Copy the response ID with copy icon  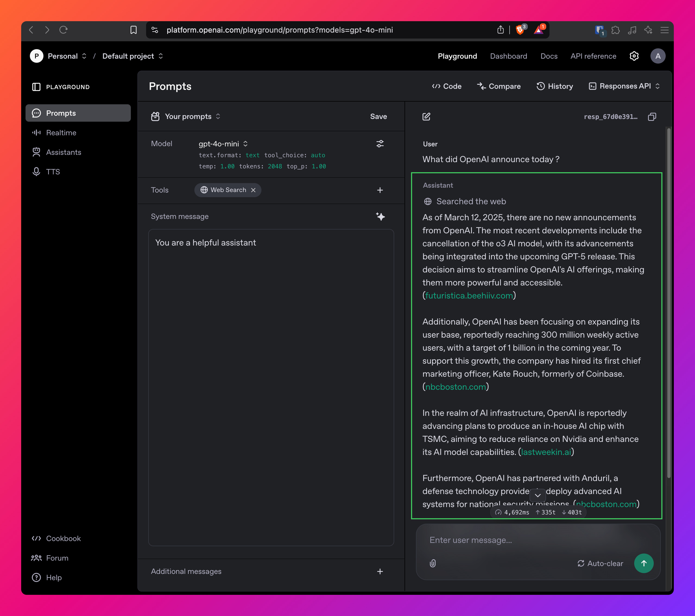pos(652,117)
